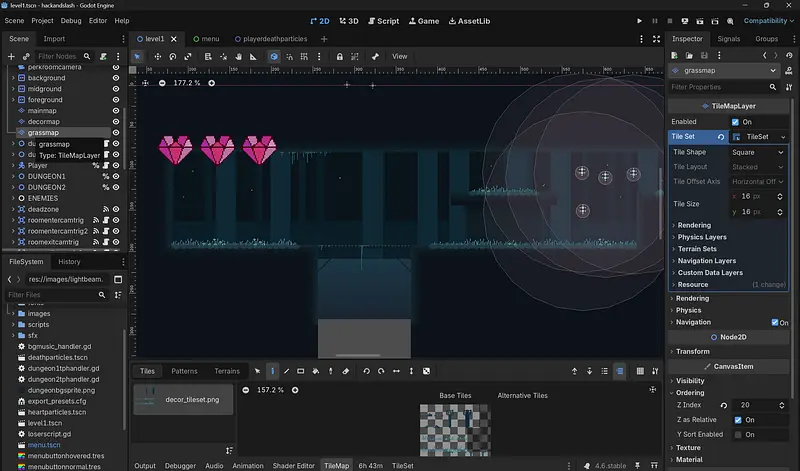Run the project with the Play button
The height and width of the screenshot is (471, 800).
coord(639,20)
